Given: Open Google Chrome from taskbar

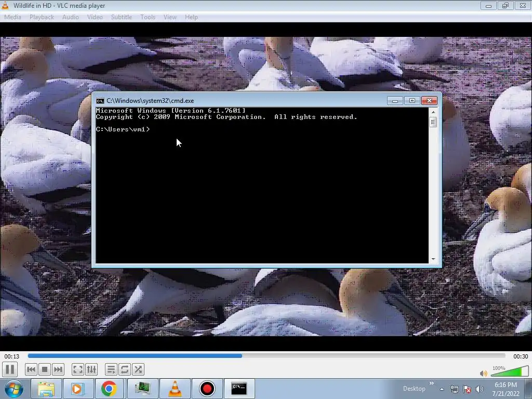Looking at the screenshot, I should coord(109,389).
